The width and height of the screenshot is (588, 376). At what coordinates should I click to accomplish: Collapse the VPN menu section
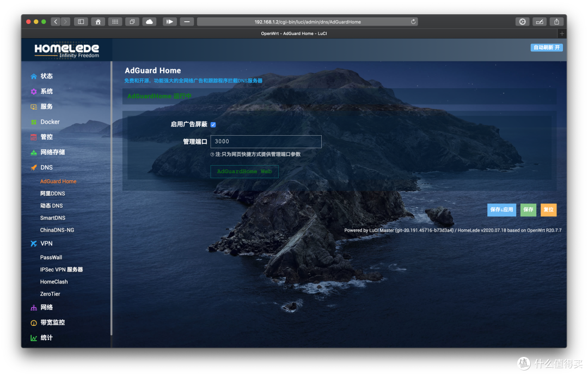point(46,244)
